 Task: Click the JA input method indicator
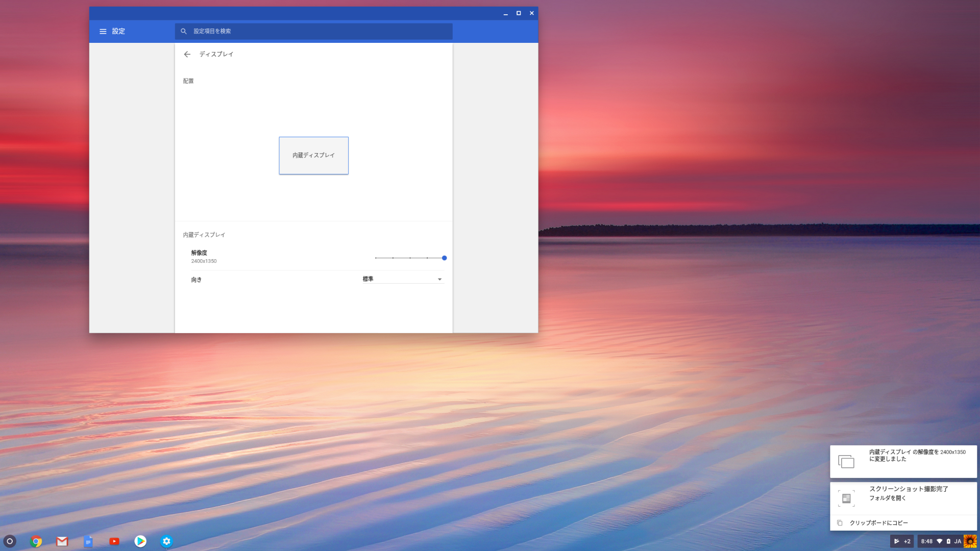click(958, 541)
